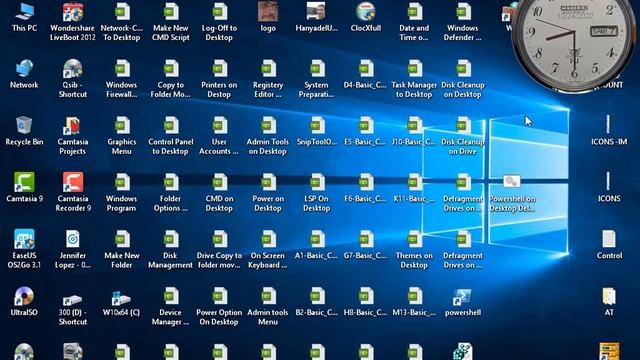The width and height of the screenshot is (640, 360).
Task: Select the Date and Time script icon
Action: point(414,12)
